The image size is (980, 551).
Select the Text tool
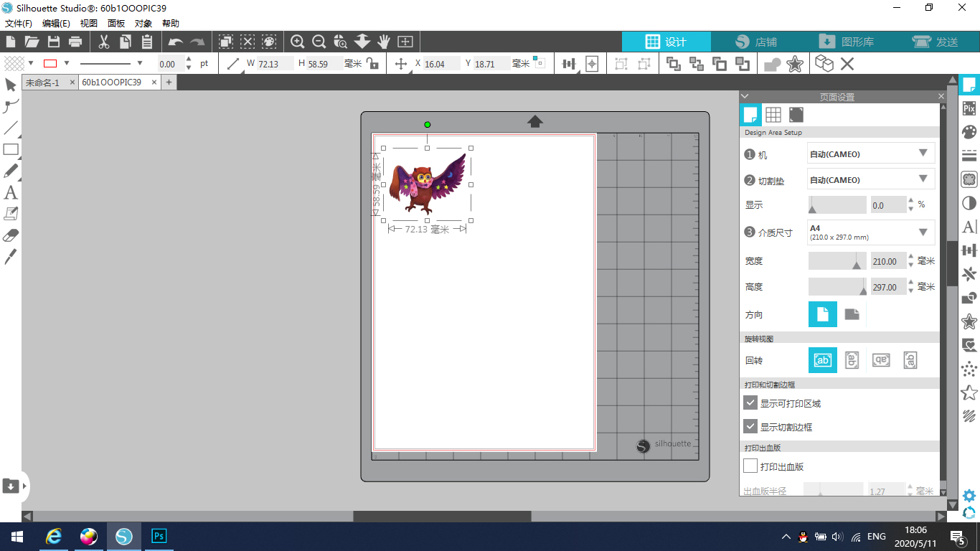11,192
